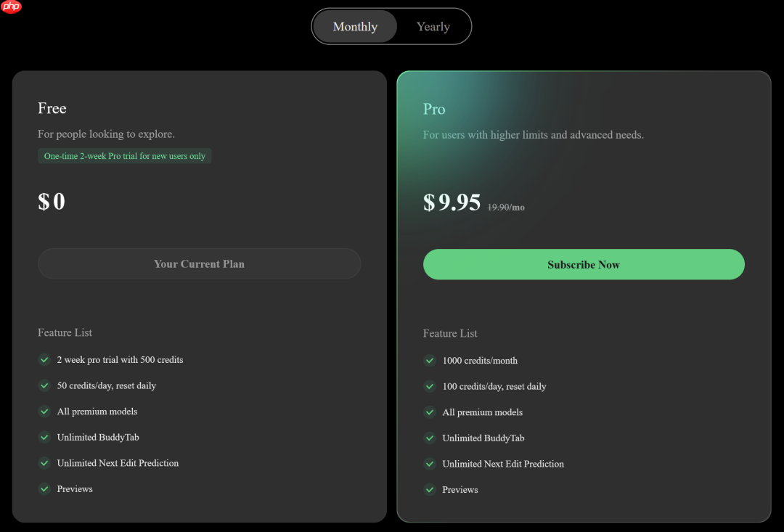The image size is (784, 532).
Task: Click the "Pro" plan title
Action: [433, 109]
